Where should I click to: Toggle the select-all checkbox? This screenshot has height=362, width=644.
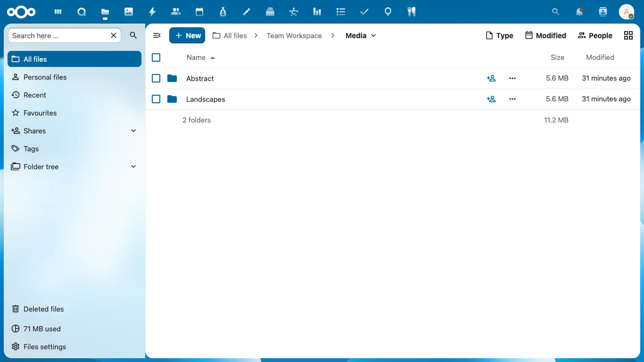156,58
